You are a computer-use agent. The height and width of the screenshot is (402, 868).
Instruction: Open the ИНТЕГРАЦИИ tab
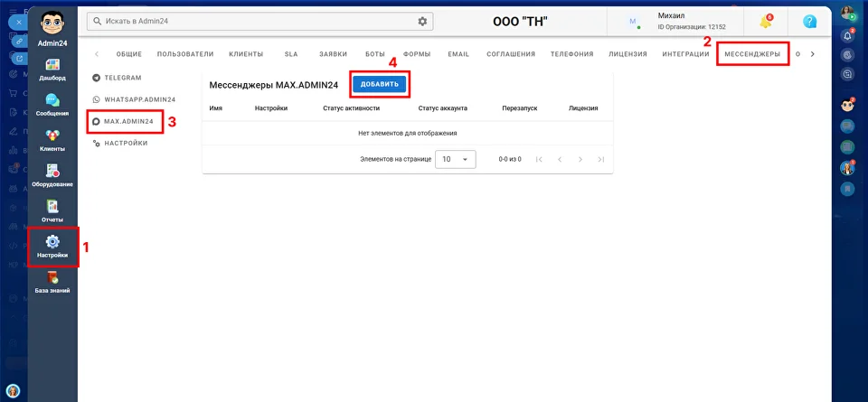click(686, 54)
